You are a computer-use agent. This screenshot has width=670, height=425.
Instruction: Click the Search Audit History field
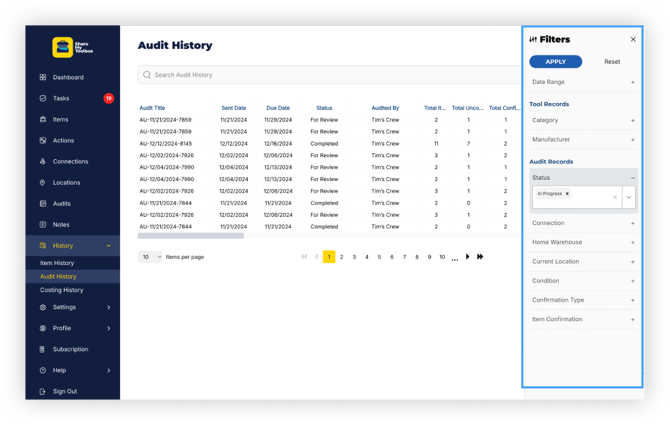coord(331,75)
